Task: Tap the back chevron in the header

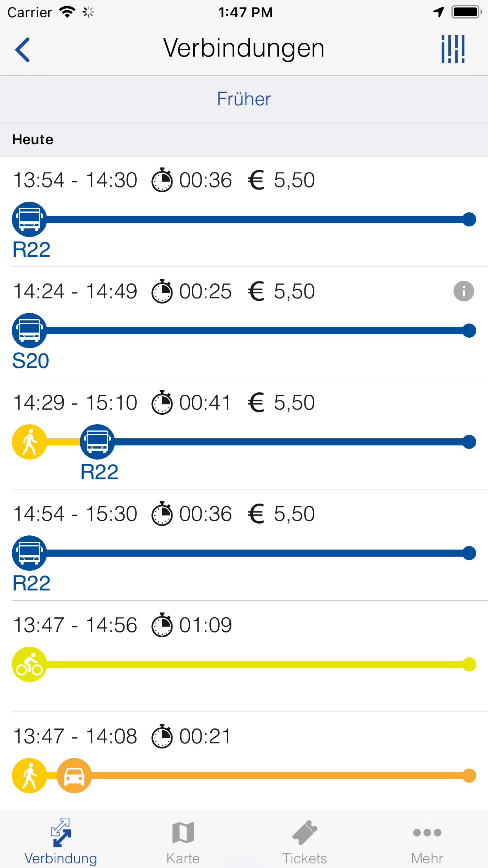Action: [23, 50]
